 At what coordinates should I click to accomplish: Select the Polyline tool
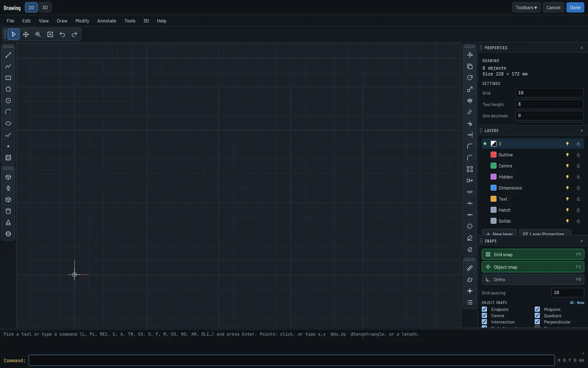coord(8,67)
